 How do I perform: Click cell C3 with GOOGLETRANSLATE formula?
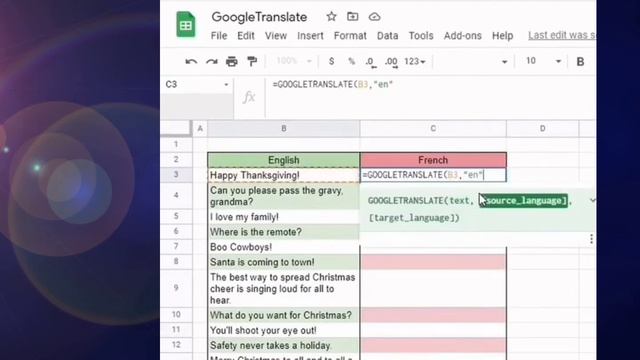click(433, 175)
